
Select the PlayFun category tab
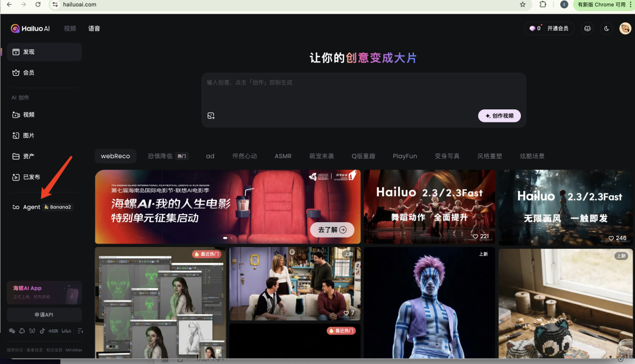(405, 156)
